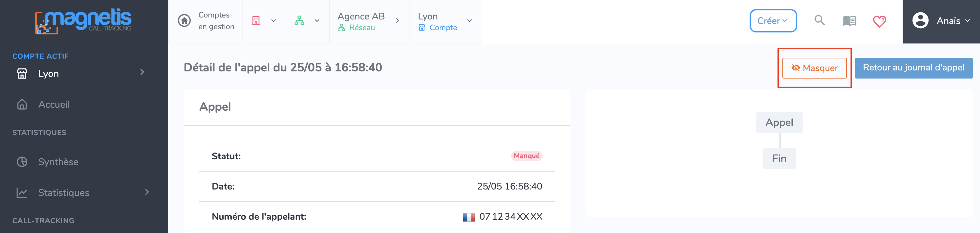Open the documentation book icon
Screen dimensions: 980x233
pyautogui.click(x=850, y=20)
